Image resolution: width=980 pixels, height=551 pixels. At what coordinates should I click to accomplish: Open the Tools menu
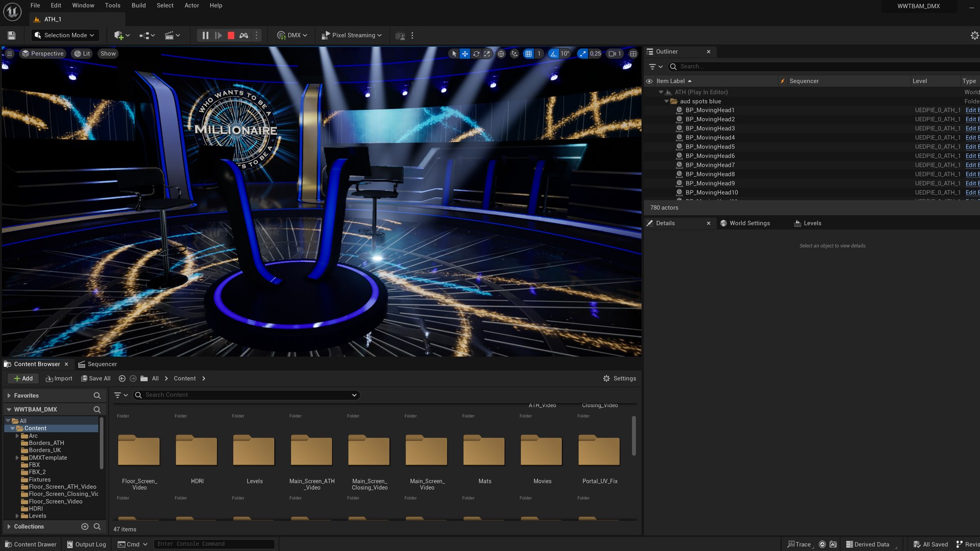coord(112,6)
